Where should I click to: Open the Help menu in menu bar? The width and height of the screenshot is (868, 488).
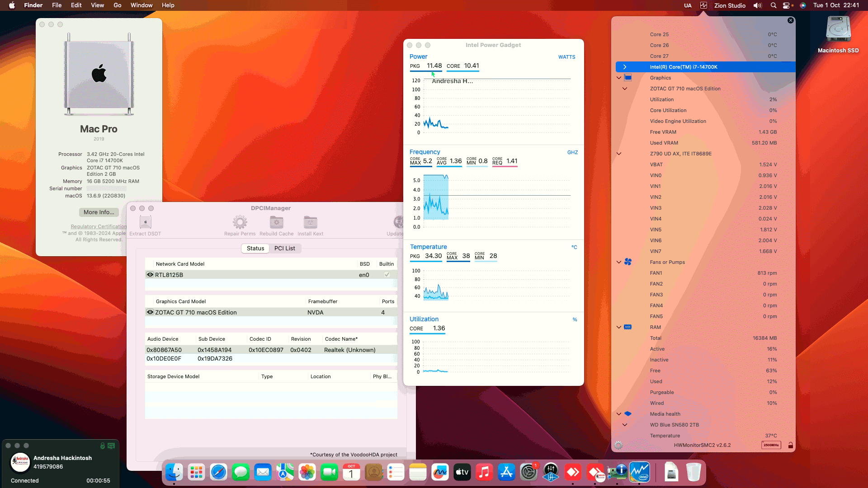tap(168, 5)
